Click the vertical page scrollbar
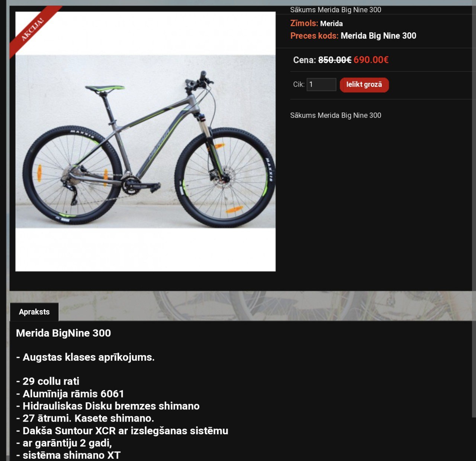This screenshot has width=476, height=461. 474,212
